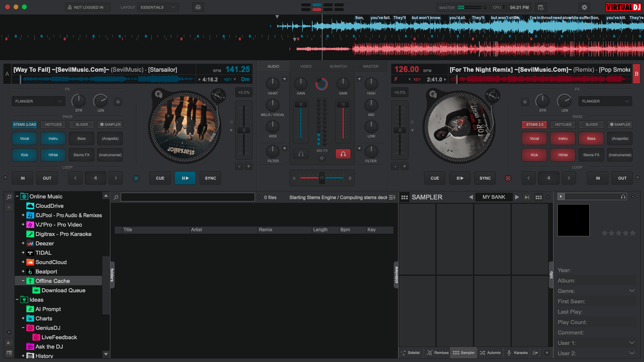Open the Beatport folder
644x362 pixels.
point(46,271)
